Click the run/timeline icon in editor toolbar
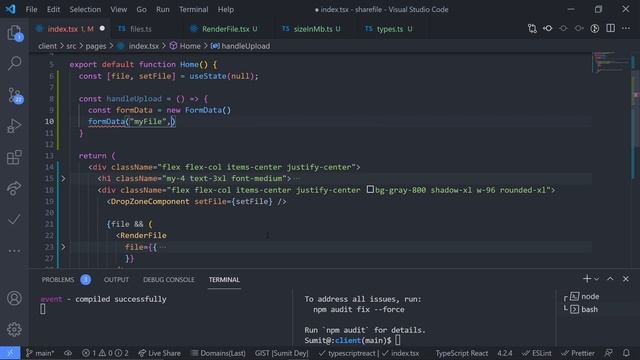640x360 pixels. point(595,29)
